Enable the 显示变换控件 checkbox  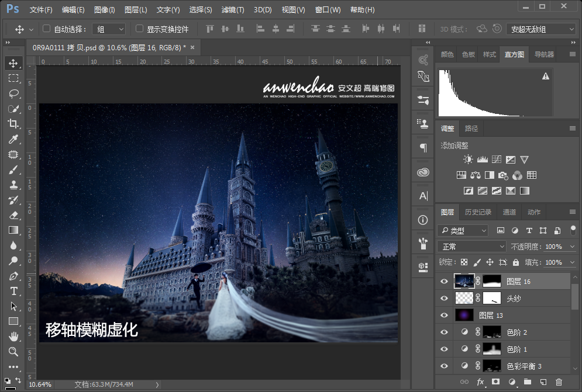point(139,29)
